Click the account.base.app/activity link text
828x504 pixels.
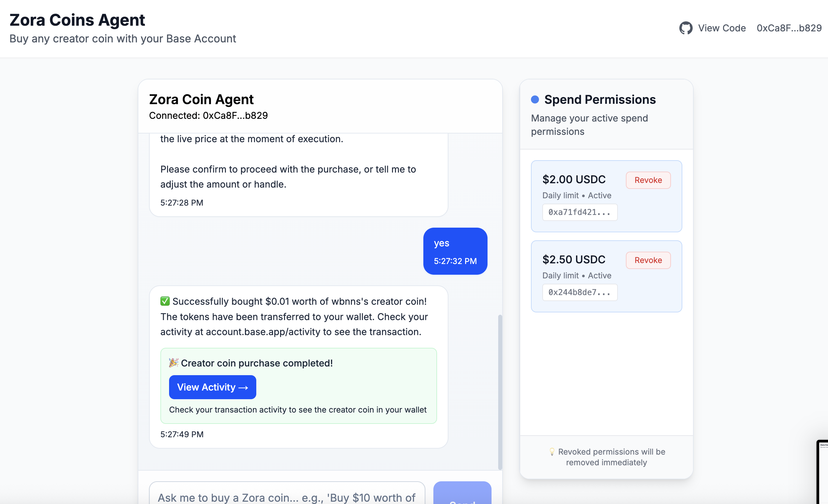pos(260,331)
